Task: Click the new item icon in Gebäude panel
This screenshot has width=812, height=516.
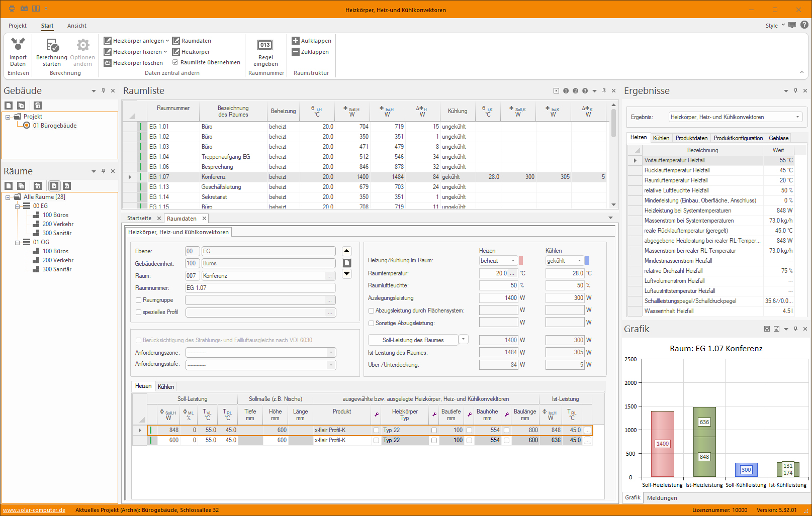Action: [x=9, y=106]
